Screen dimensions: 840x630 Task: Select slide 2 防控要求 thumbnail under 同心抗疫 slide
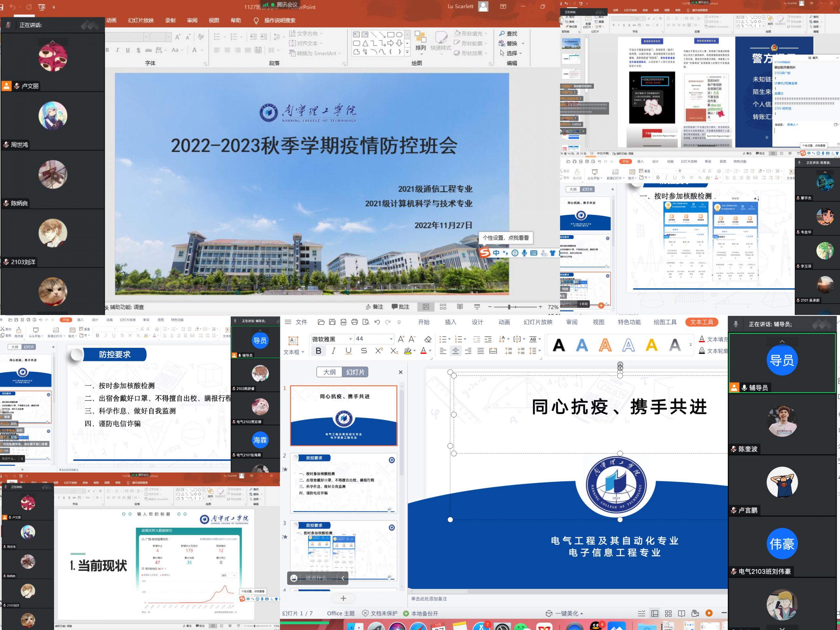point(344,483)
